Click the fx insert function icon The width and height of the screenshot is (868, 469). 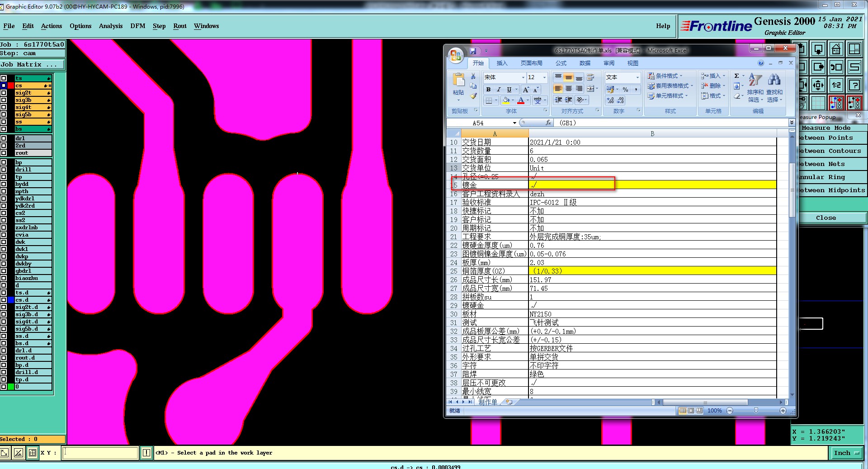pyautogui.click(x=548, y=123)
